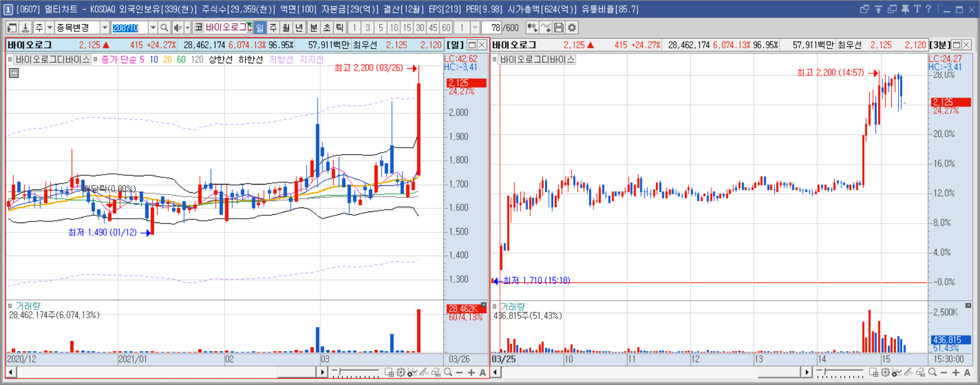Click the A auto-fit icon below 3-minute chart

point(967,373)
